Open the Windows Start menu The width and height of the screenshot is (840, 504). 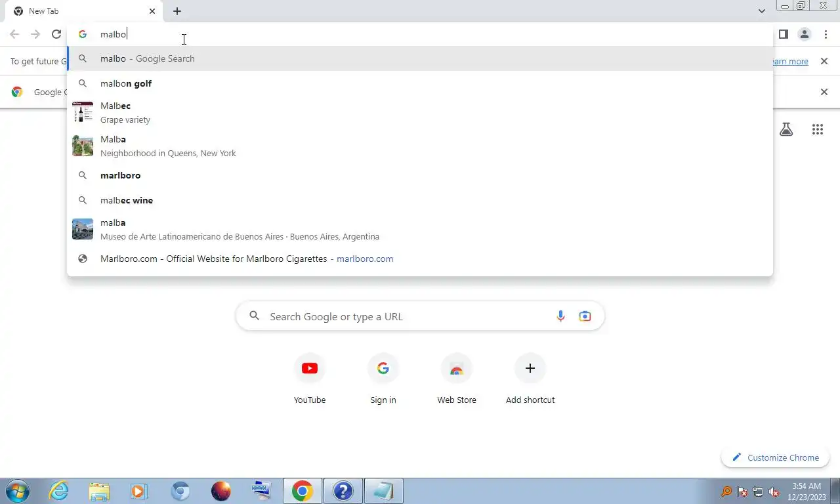point(18,491)
